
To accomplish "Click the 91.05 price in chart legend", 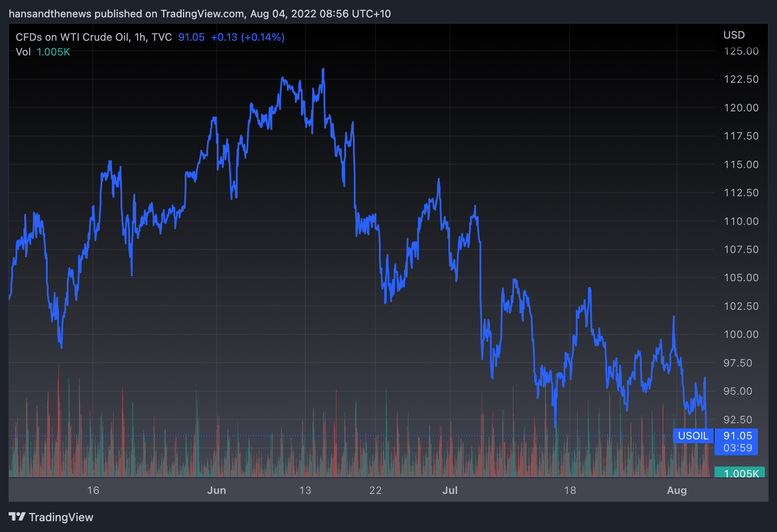I will click(191, 37).
